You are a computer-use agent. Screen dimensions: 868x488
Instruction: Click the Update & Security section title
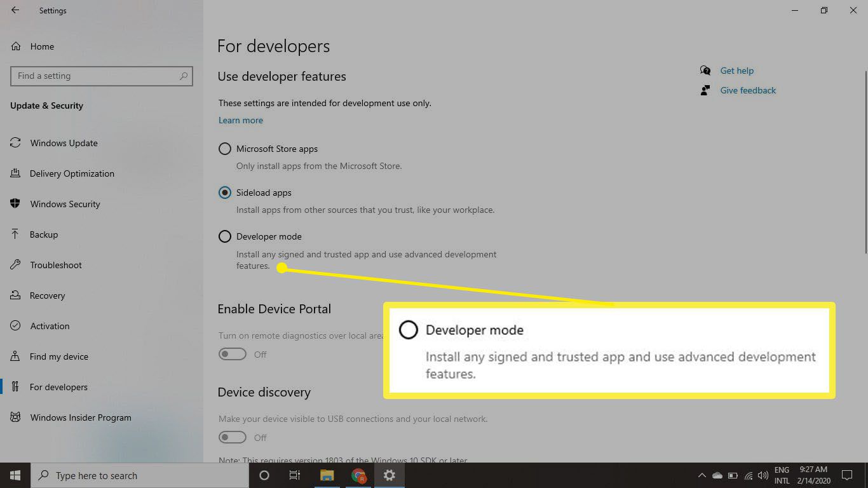(x=47, y=105)
